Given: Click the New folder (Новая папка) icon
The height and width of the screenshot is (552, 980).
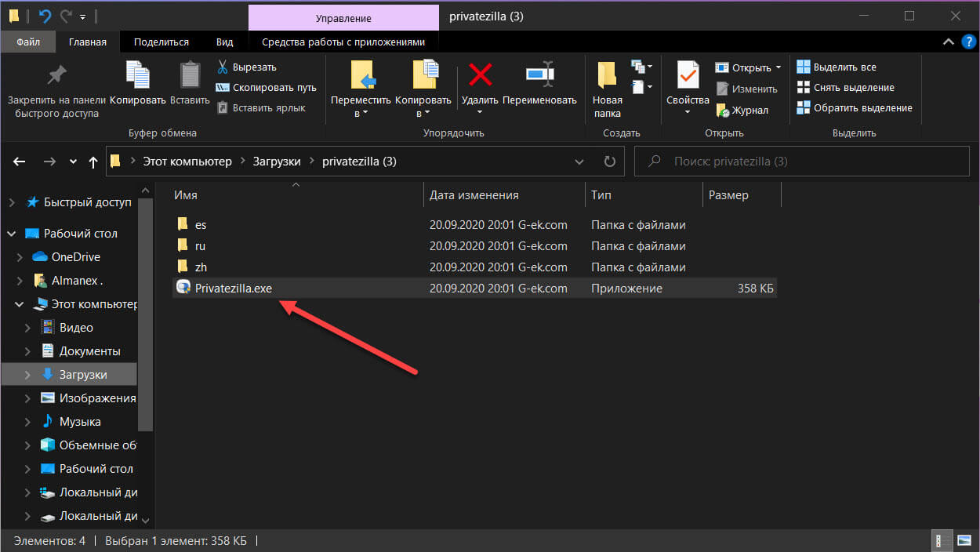Looking at the screenshot, I should tap(607, 75).
